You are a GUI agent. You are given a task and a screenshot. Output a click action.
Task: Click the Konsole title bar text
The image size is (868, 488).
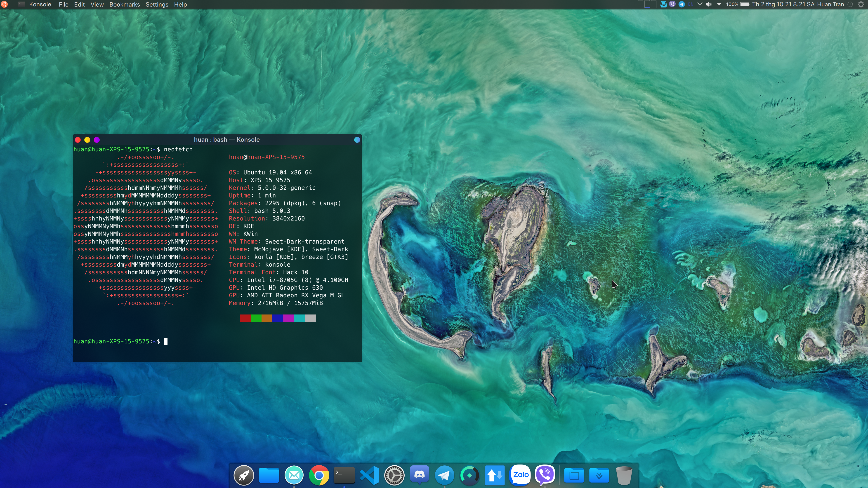(x=227, y=140)
